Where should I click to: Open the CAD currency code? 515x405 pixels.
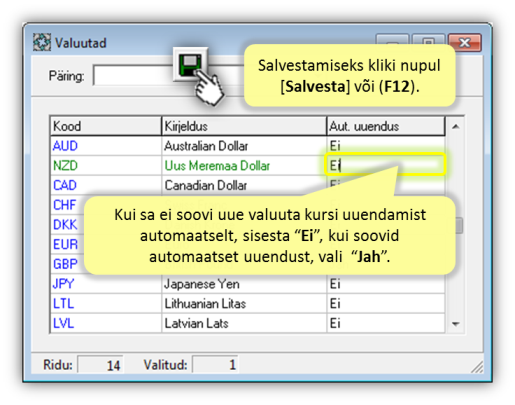click(x=65, y=185)
